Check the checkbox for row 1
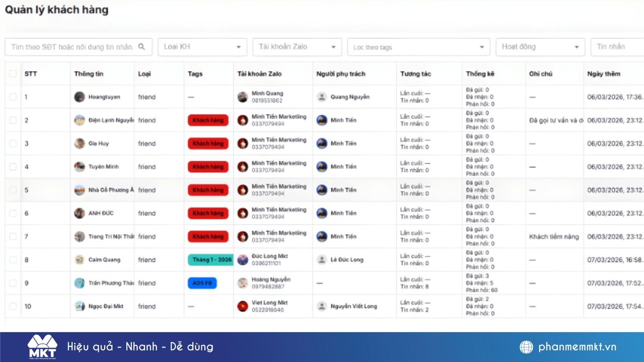 tap(13, 96)
